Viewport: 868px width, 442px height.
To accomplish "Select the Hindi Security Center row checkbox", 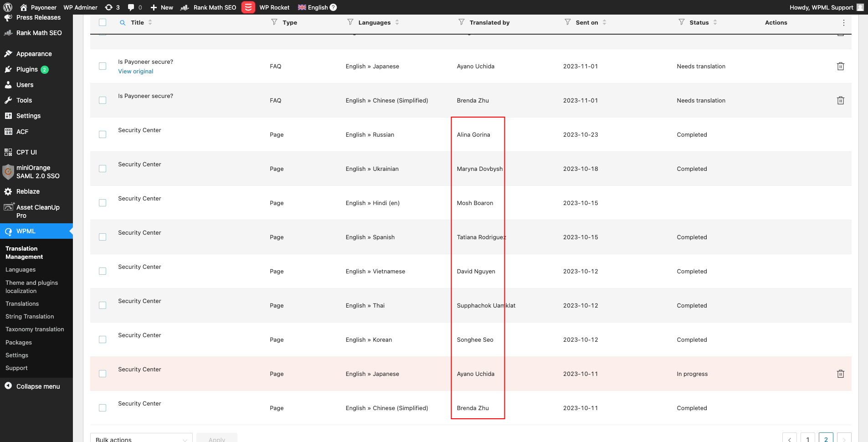I will click(103, 203).
